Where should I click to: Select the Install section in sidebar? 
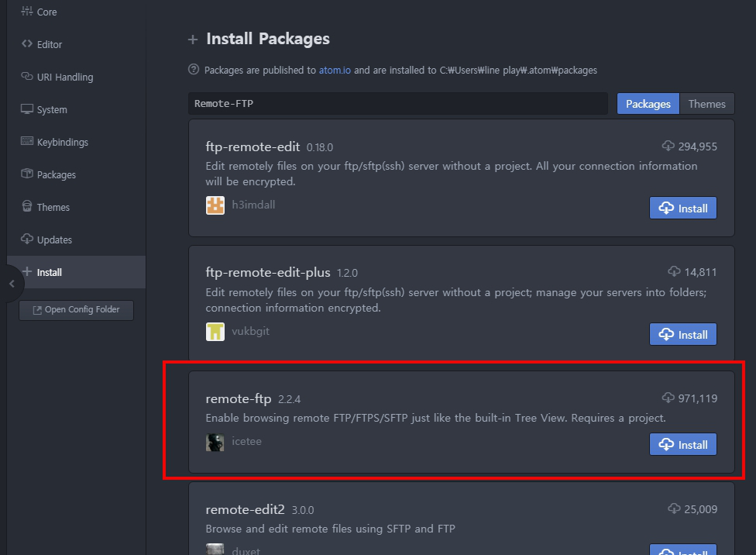pos(76,272)
